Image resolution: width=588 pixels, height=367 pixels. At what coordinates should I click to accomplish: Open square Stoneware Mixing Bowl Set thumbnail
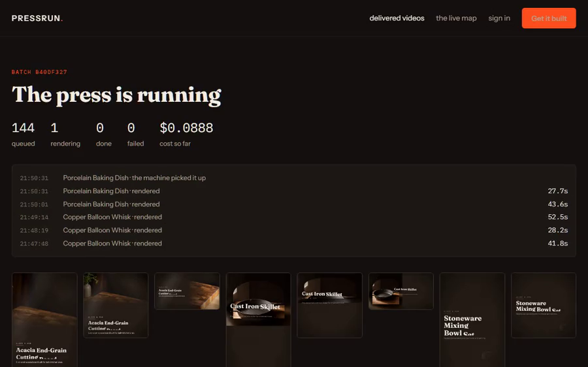[x=544, y=305]
